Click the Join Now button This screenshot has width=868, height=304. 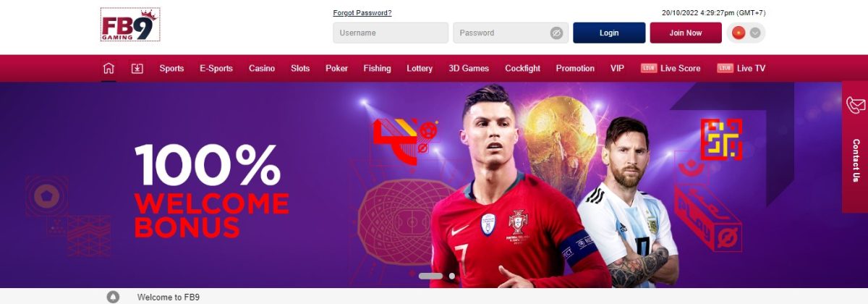(x=686, y=33)
